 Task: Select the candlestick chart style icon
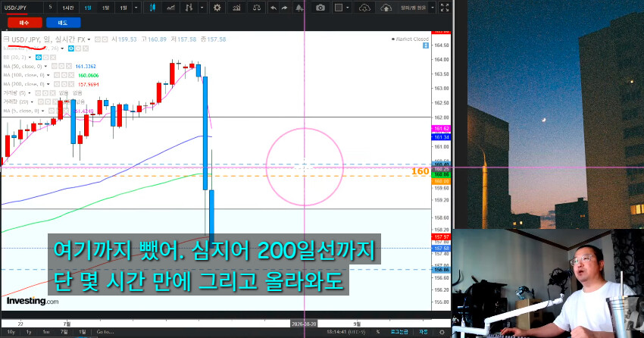pos(152,8)
